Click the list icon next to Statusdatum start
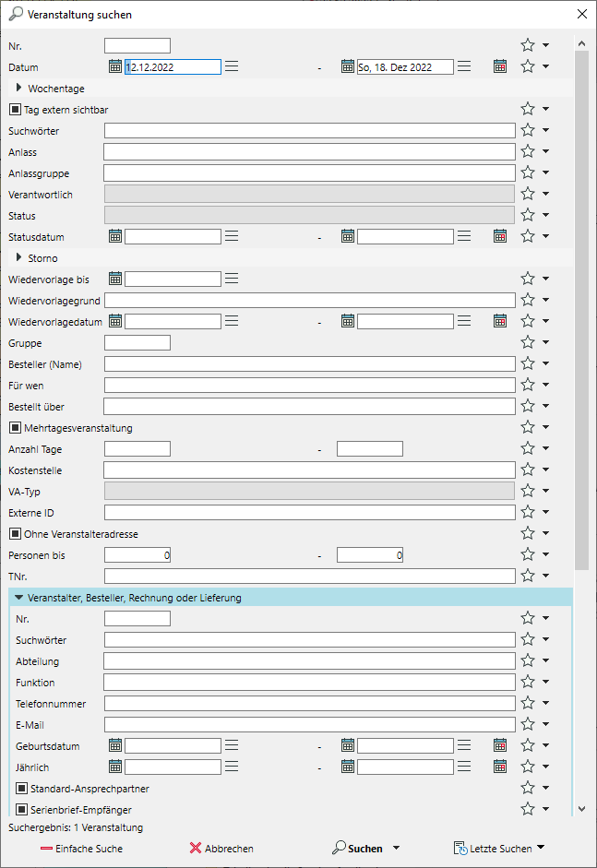Screen dimensions: 597x868 (x=232, y=236)
